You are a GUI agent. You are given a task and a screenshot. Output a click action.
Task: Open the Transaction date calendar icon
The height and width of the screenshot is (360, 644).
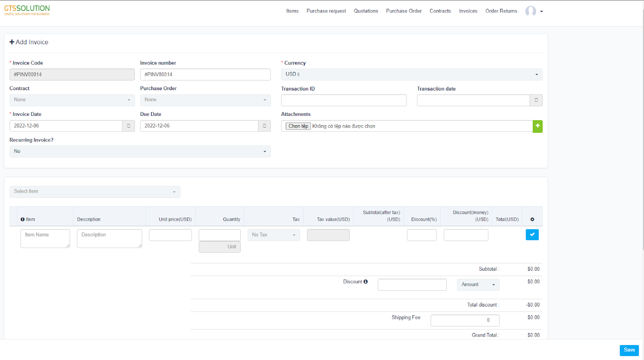pos(536,100)
